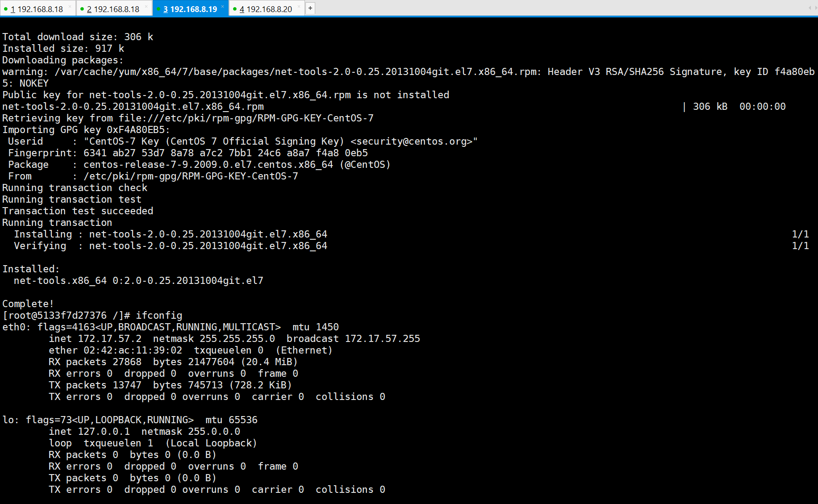Click the "broadcast 172.17.57.255" text
Screen dimensions: 818x504
pyautogui.click(x=353, y=339)
